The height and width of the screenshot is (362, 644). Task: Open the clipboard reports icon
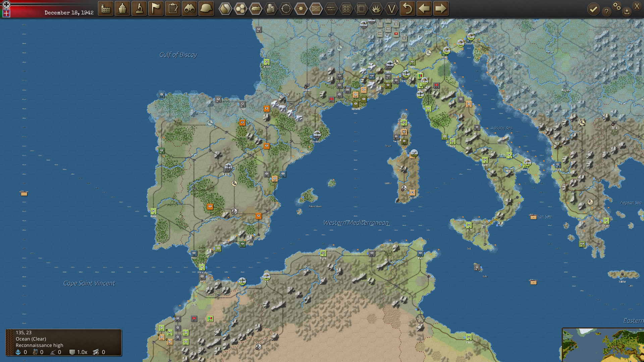tap(173, 9)
